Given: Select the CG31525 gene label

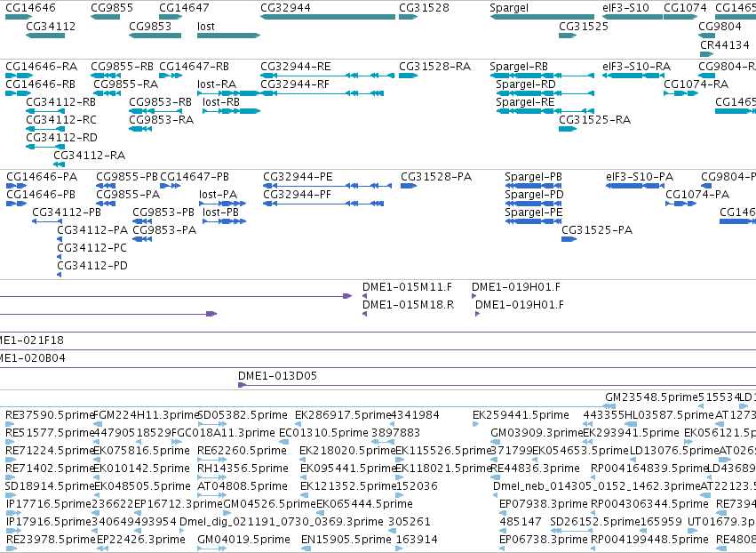Looking at the screenshot, I should 584,26.
